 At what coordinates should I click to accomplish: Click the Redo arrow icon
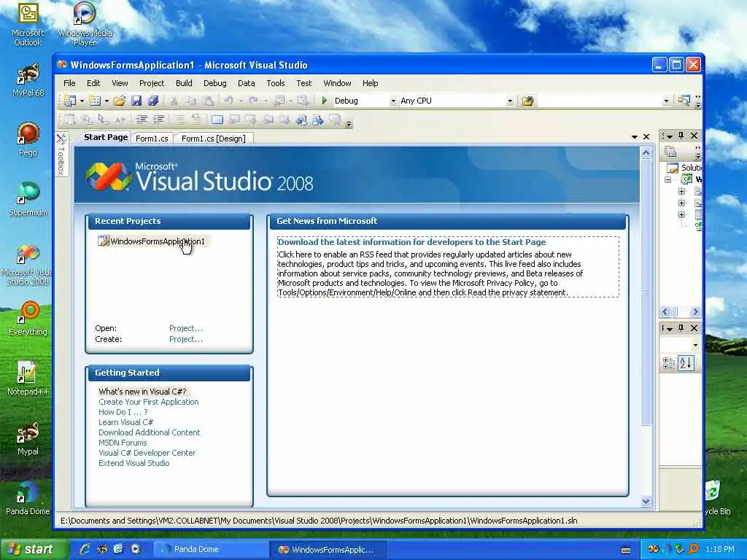click(x=253, y=101)
